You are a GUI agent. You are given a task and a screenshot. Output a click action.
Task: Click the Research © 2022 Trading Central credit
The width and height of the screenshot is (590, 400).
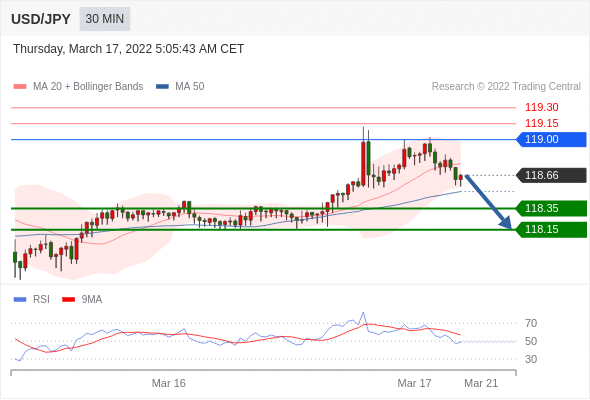[506, 87]
